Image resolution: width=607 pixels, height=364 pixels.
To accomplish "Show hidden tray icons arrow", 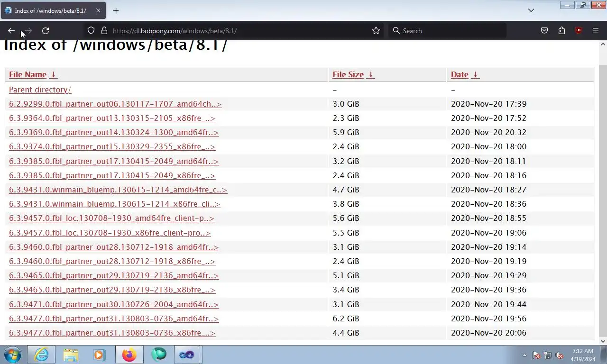I will [x=524, y=355].
